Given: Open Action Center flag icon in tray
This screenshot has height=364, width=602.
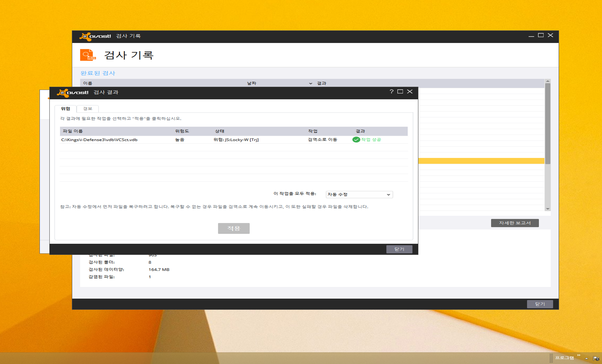Looking at the screenshot, I should pos(596,358).
